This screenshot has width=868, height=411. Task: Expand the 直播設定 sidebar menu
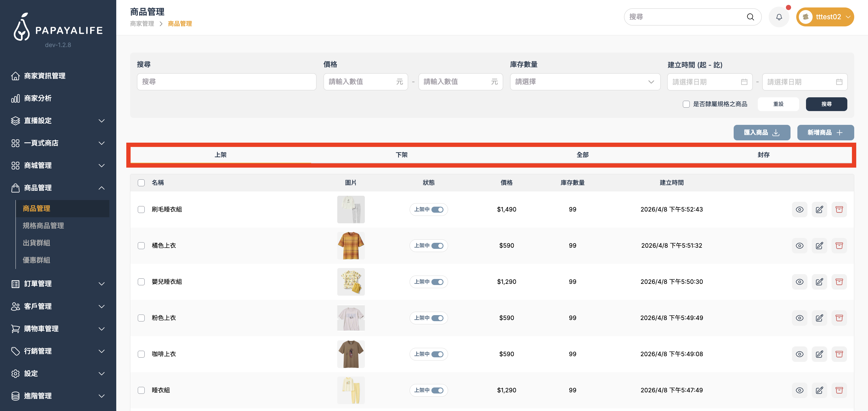[x=58, y=121]
